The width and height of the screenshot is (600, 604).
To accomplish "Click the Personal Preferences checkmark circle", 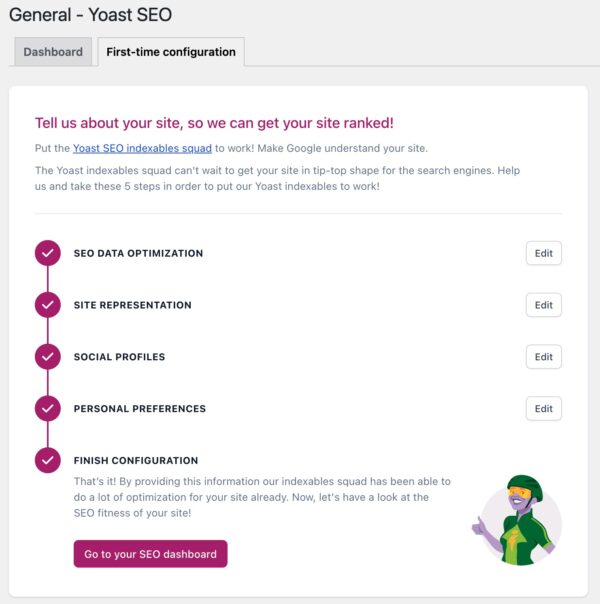I will (48, 408).
